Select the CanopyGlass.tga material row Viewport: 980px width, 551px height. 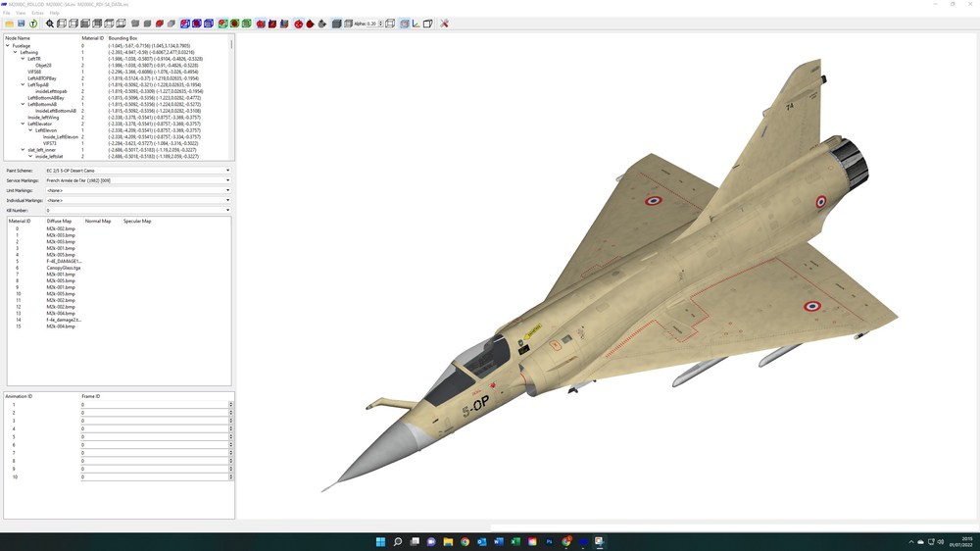tap(63, 268)
